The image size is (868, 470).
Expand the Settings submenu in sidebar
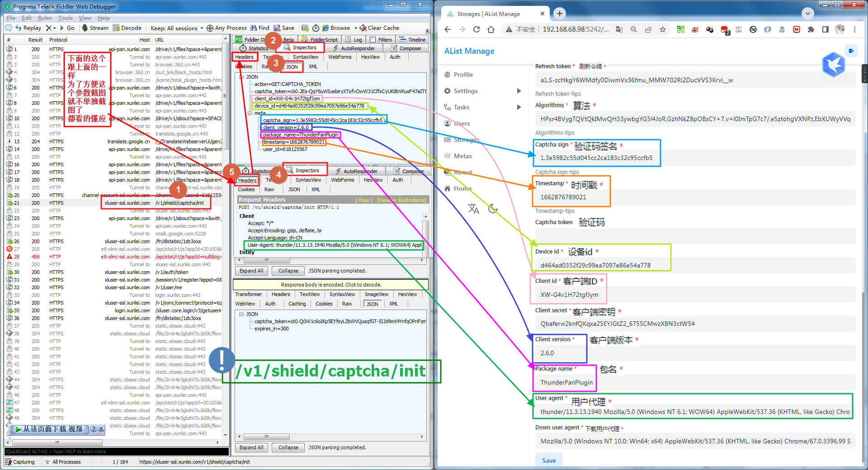click(x=519, y=91)
